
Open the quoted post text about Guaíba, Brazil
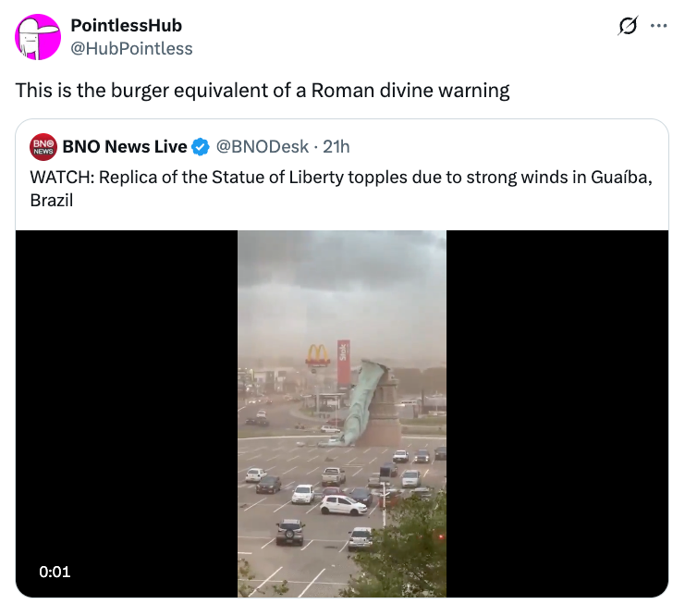click(341, 189)
